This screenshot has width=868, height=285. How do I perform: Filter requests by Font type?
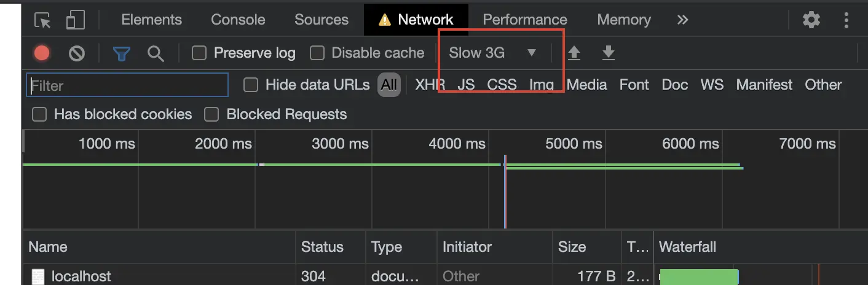634,85
